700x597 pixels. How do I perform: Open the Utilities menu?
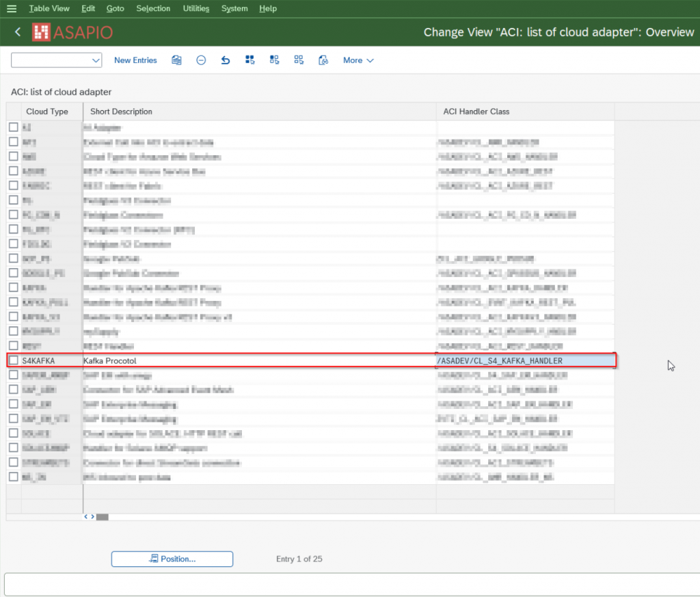pos(196,8)
